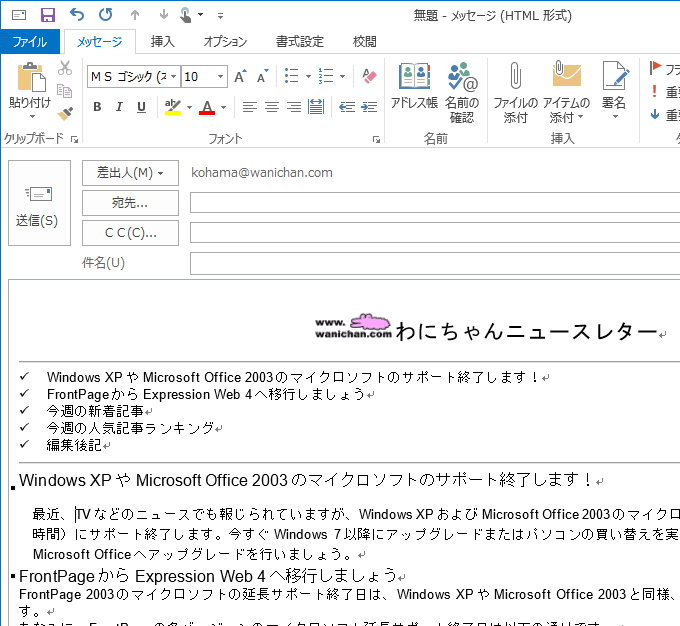This screenshot has height=626, width=680.
Task: Apply a numbered list
Action: pyautogui.click(x=326, y=76)
